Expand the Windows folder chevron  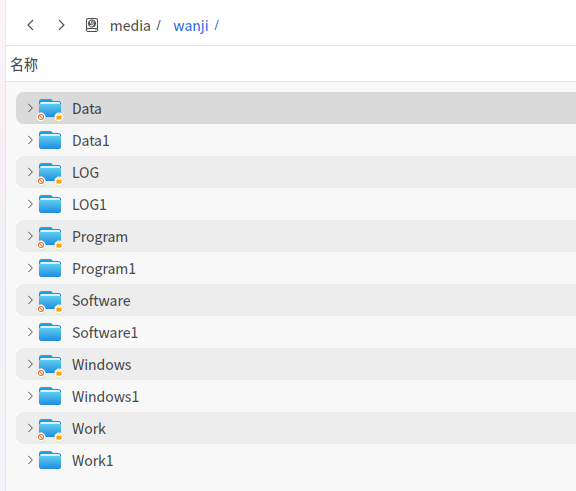(x=30, y=364)
